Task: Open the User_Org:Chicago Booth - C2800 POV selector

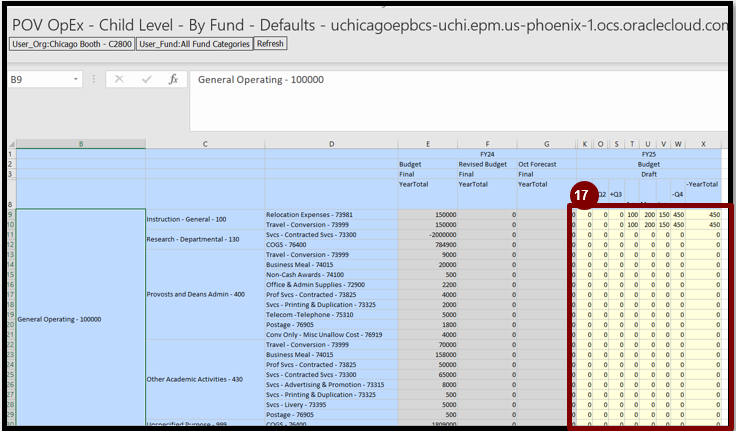Action: pyautogui.click(x=72, y=44)
